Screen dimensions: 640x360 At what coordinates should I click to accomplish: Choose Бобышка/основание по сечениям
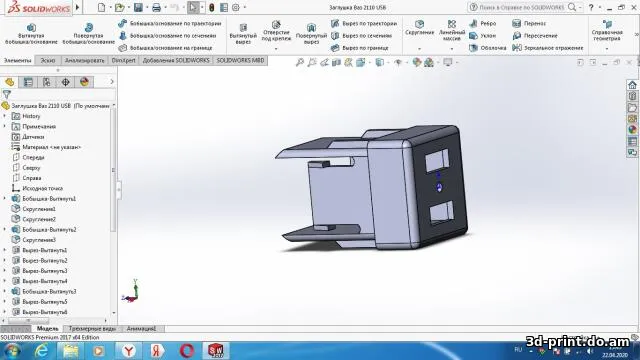[x=167, y=36]
